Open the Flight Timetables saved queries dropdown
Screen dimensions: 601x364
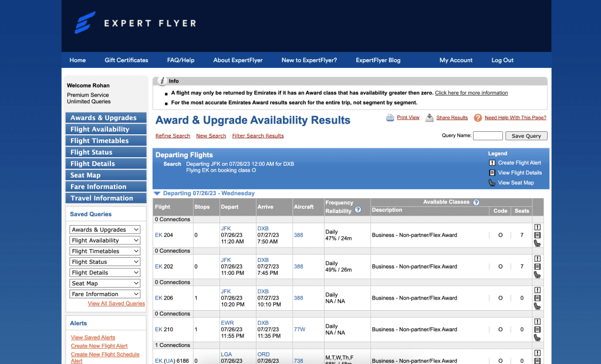point(104,251)
